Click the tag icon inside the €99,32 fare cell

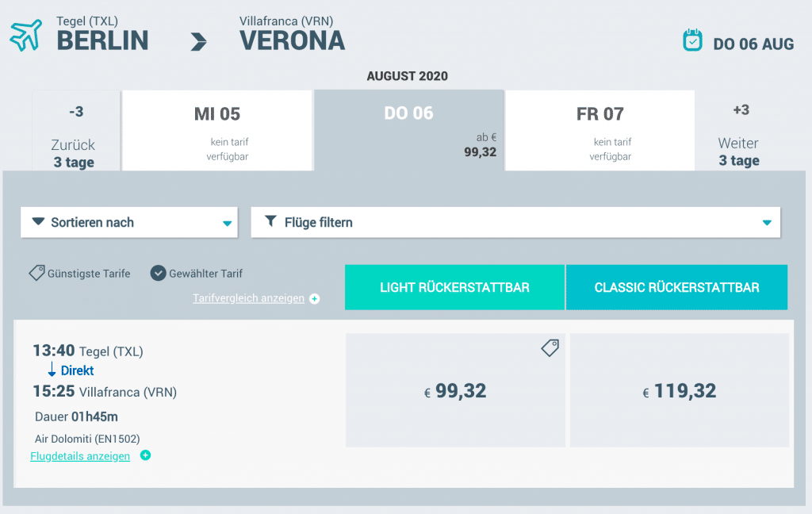click(x=550, y=347)
